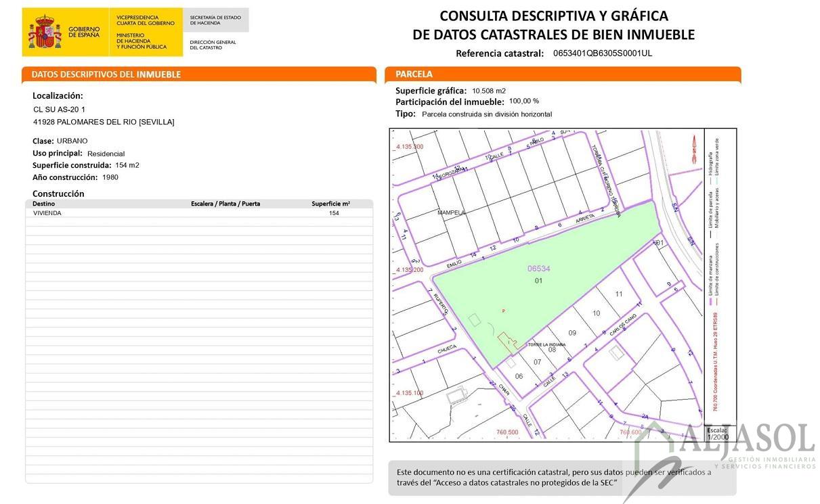Click 'Escalera / Planta / Puerta' column header
The width and height of the screenshot is (820, 504).
coord(225,204)
